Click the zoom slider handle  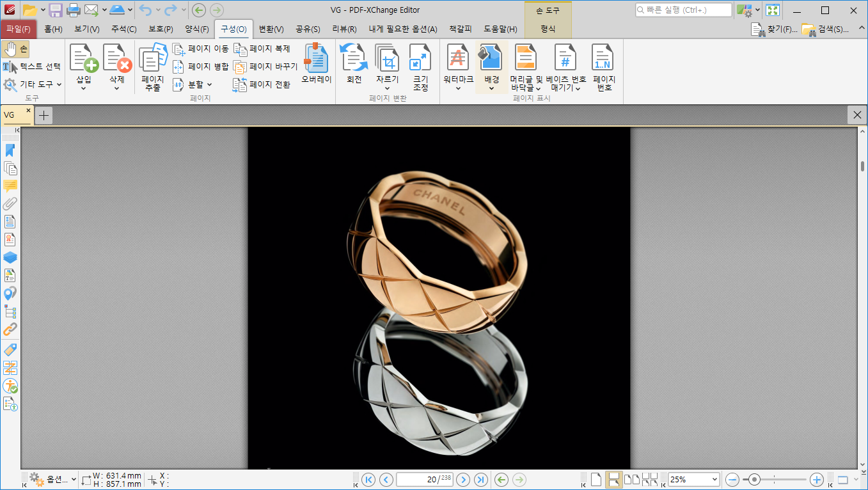point(755,480)
